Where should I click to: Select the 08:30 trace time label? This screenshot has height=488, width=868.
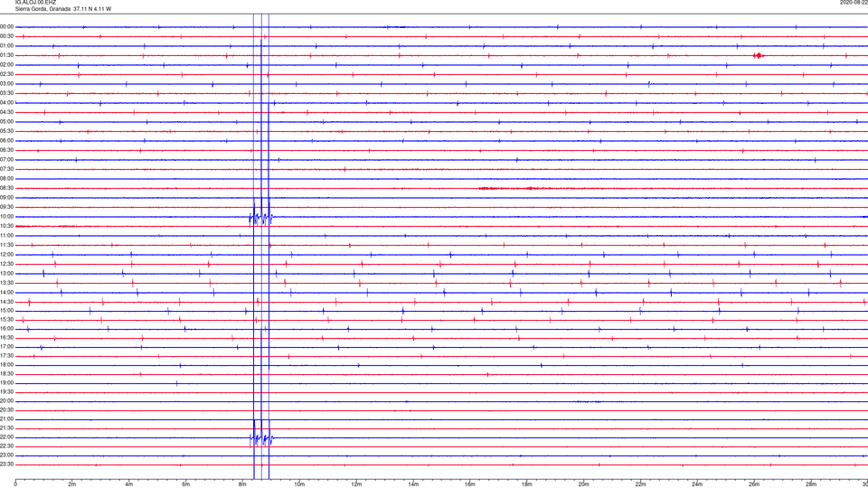pos(6,188)
